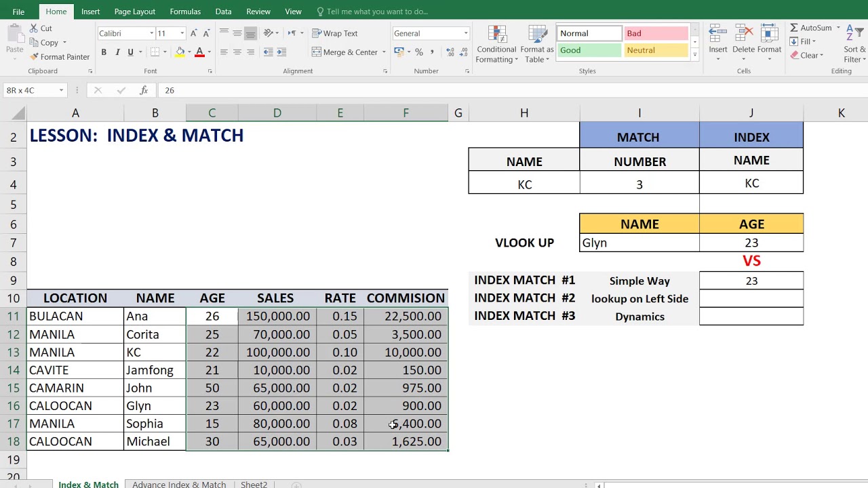The width and height of the screenshot is (868, 488).
Task: Select column D header
Action: 277,113
